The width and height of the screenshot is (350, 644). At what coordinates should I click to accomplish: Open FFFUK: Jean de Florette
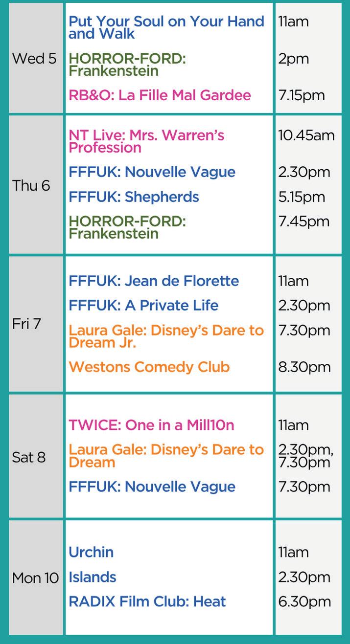[x=154, y=281]
